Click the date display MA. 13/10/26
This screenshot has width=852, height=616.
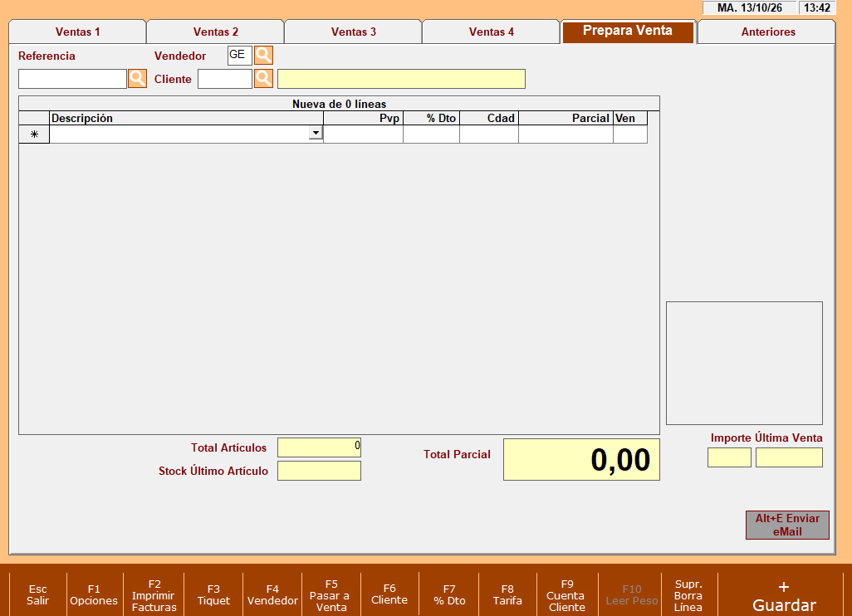tap(750, 7)
